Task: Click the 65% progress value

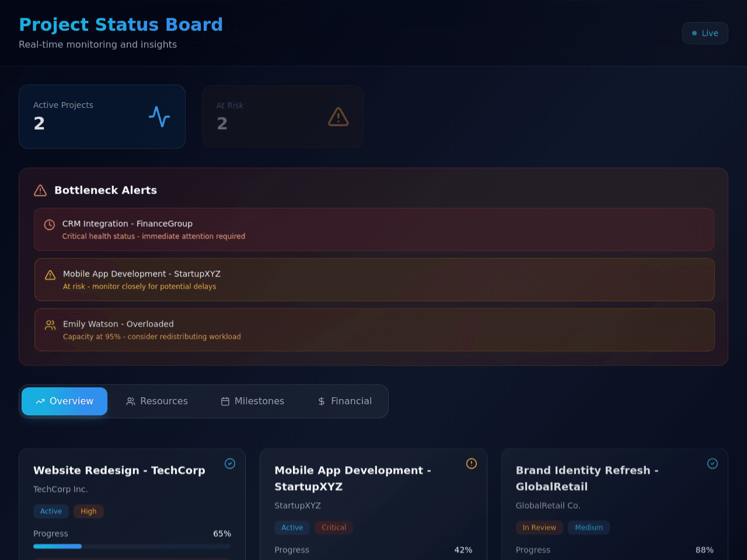Action: click(x=222, y=534)
